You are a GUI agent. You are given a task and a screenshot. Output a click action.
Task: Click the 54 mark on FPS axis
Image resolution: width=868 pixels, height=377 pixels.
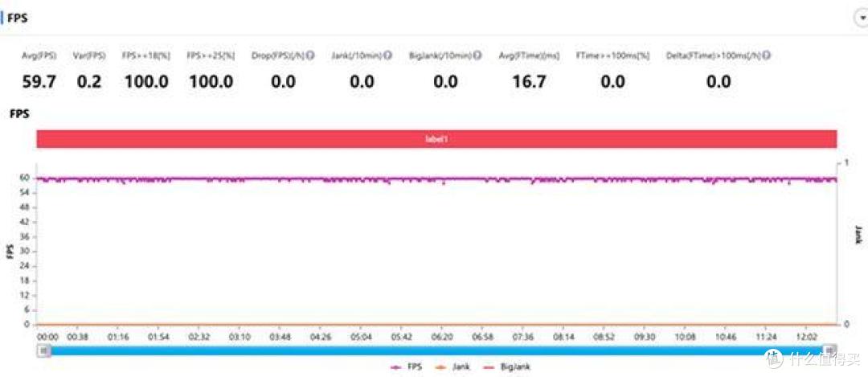tap(26, 193)
